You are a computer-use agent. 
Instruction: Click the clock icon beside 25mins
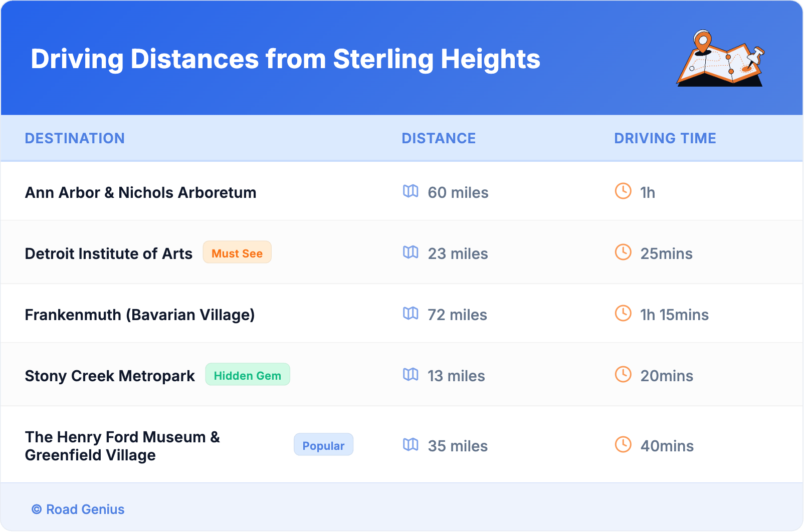[623, 252]
